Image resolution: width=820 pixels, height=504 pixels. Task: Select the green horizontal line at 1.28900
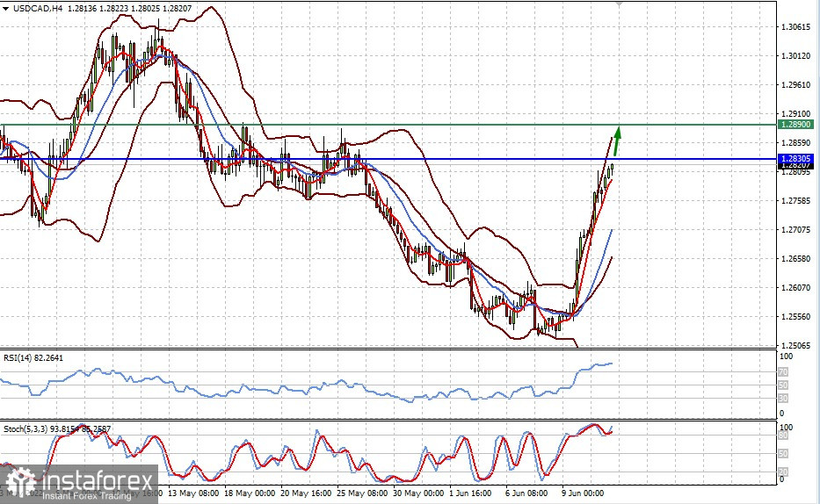point(352,124)
